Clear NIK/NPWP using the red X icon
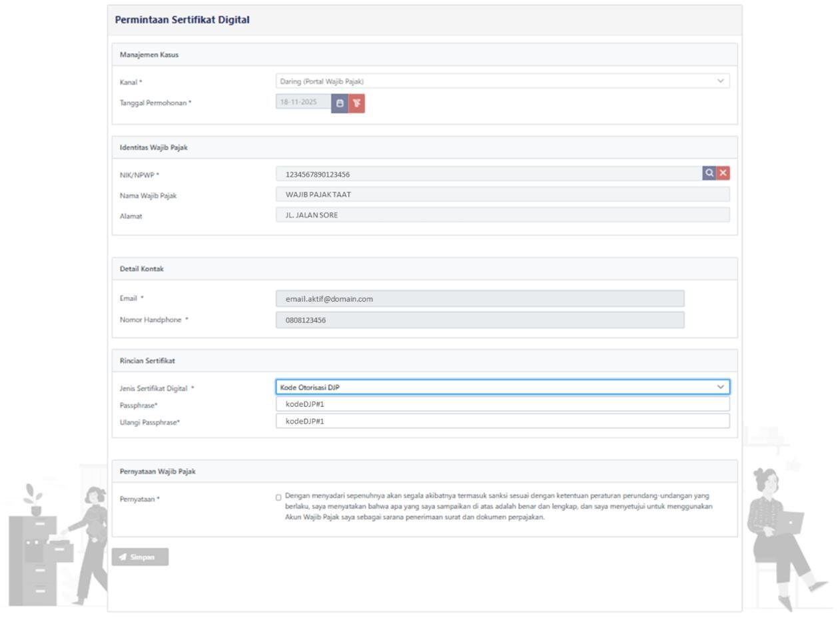Image resolution: width=840 pixels, height=622 pixels. 723,173
